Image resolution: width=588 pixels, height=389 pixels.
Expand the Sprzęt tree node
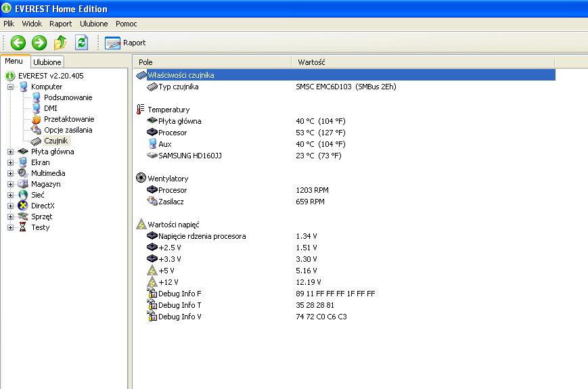coord(11,216)
